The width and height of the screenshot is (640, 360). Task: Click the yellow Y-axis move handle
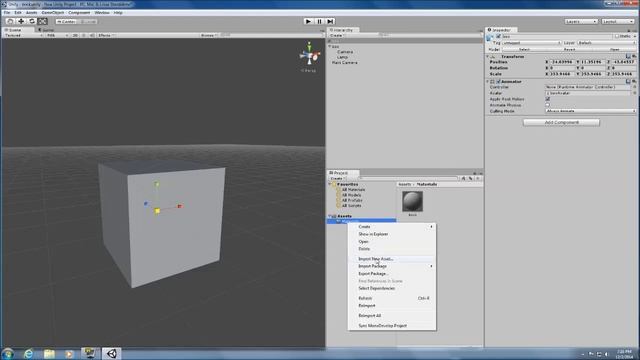pyautogui.click(x=157, y=184)
